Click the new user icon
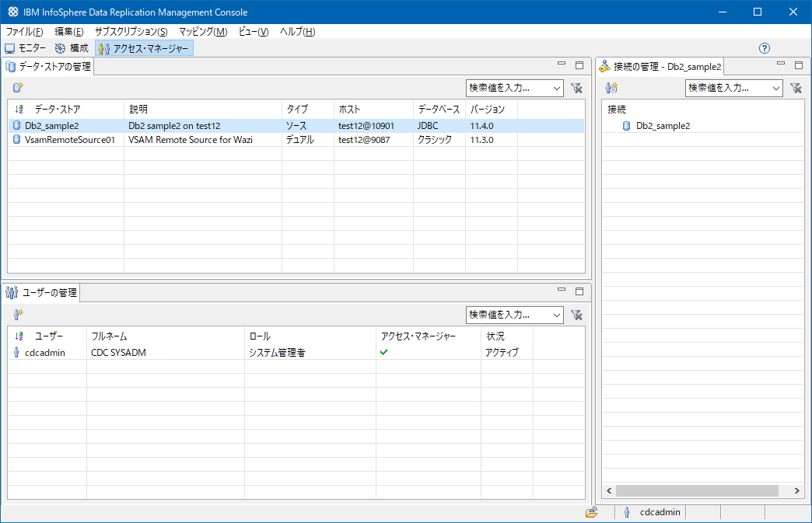The image size is (812, 523). (x=18, y=314)
